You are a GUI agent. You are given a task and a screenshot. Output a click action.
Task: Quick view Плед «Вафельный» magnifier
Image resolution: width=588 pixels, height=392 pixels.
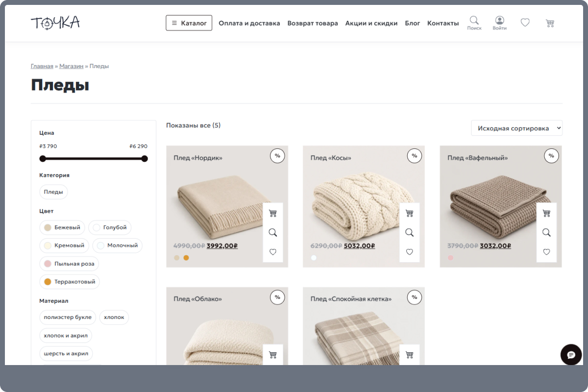pos(546,232)
